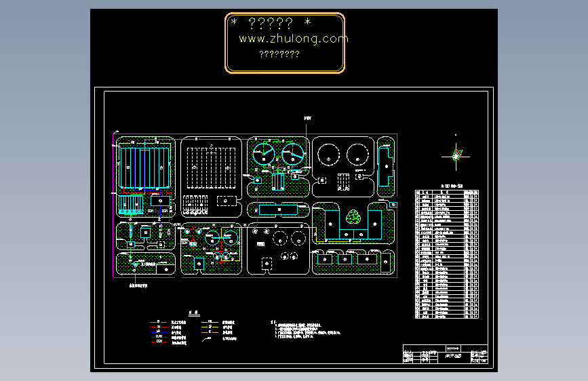
Task: Click the equipment schedule table at right
Action: 447,254
